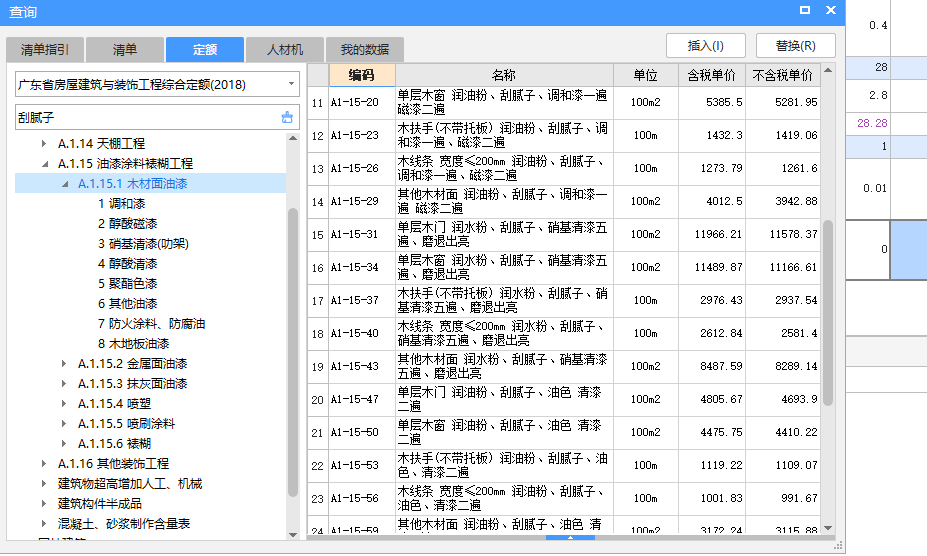The height and width of the screenshot is (556, 927).
Task: Click the 编码 column header
Action: (361, 75)
